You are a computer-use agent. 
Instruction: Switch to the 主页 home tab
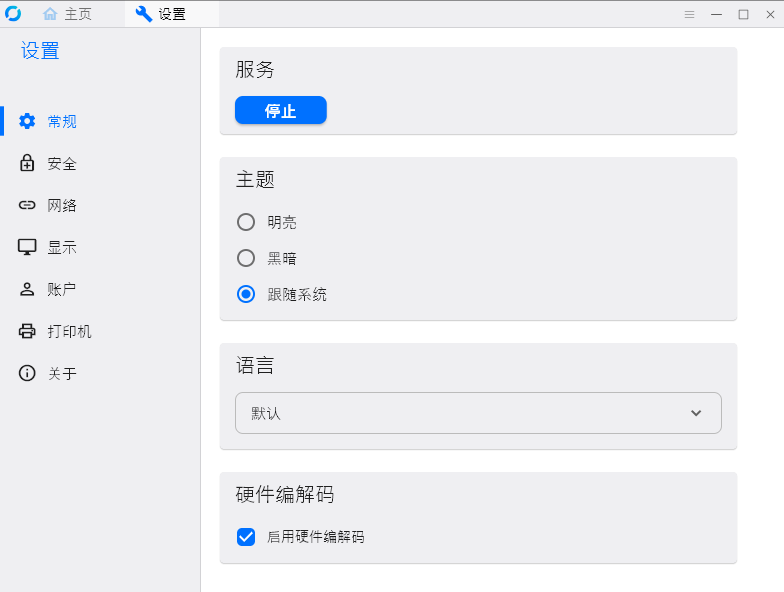[66, 14]
